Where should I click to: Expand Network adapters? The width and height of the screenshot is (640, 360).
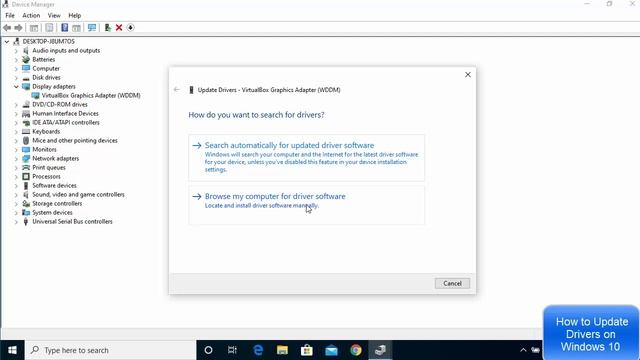pos(16,159)
